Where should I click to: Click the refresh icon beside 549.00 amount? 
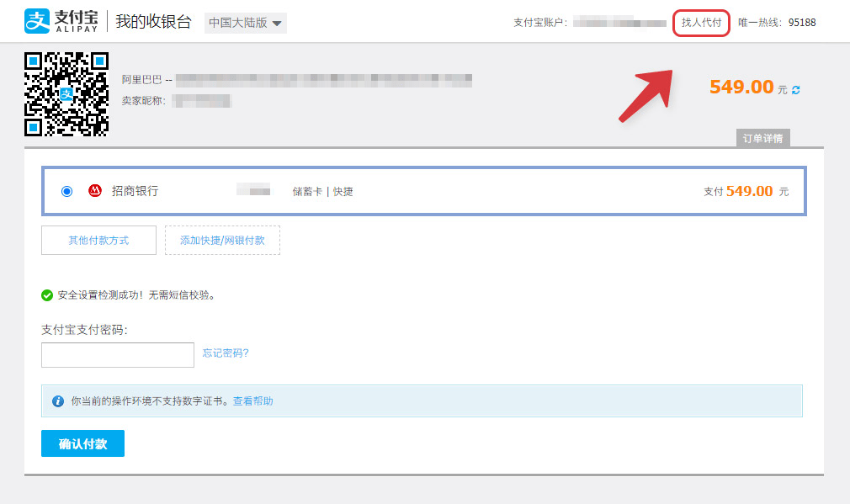795,90
